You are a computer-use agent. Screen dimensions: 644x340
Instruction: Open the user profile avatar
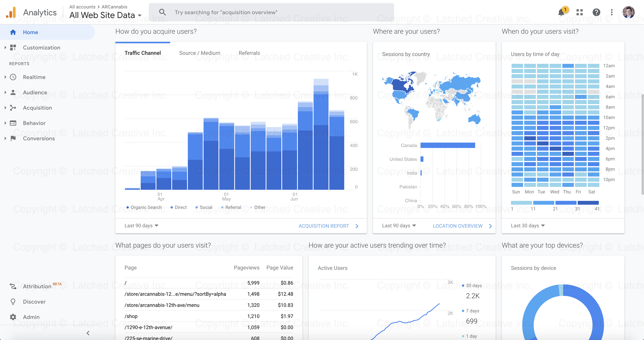pos(628,12)
